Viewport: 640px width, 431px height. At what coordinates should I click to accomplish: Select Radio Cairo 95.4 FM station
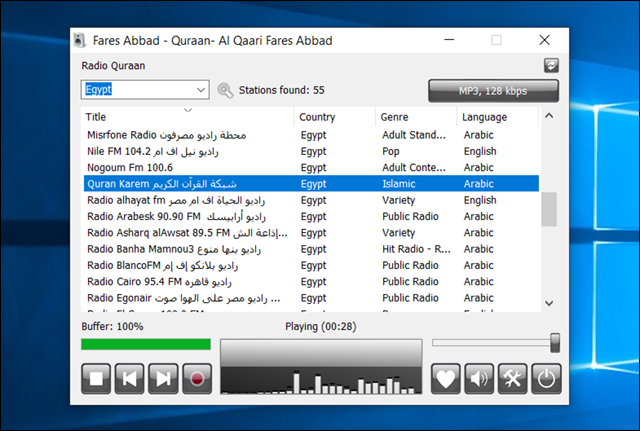[x=311, y=282]
